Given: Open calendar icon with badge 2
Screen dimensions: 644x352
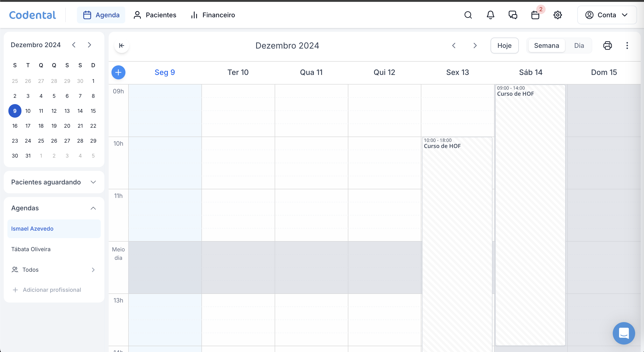Looking at the screenshot, I should click(x=535, y=15).
